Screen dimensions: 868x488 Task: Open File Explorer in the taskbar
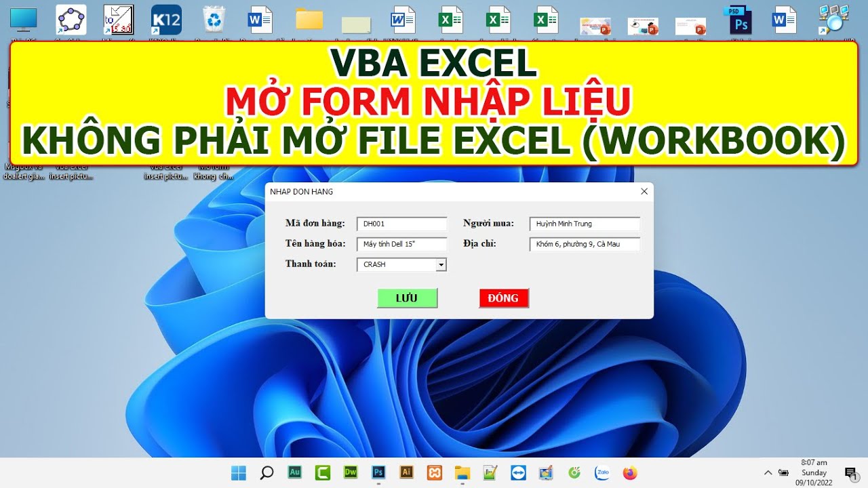click(x=462, y=472)
